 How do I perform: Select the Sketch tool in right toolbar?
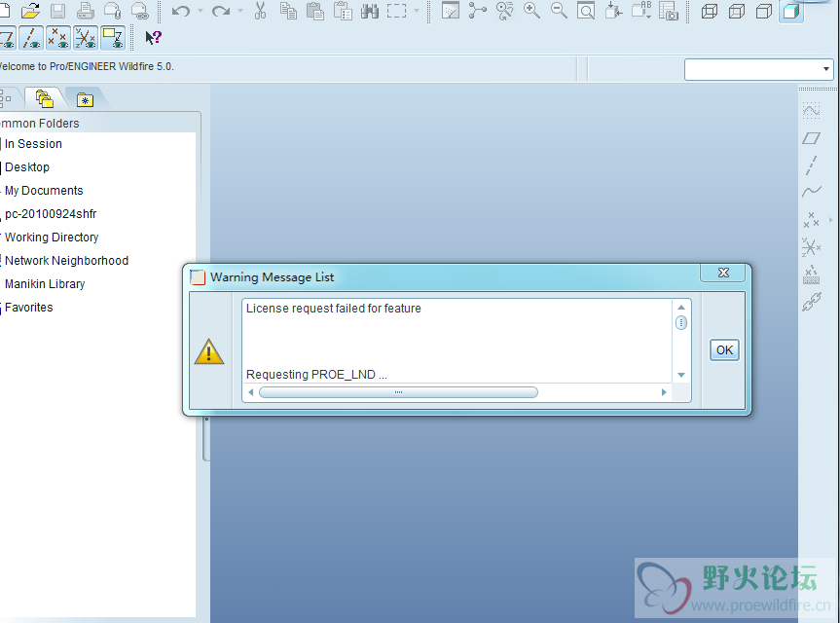point(811,111)
